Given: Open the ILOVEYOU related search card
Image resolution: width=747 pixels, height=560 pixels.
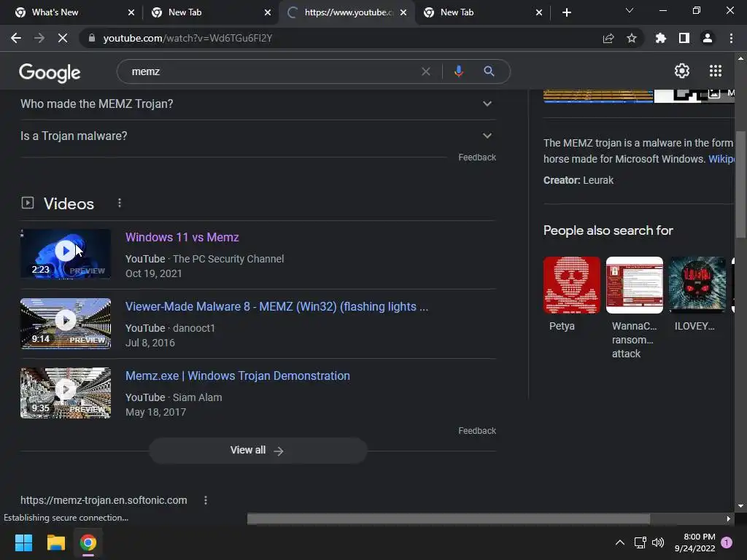Looking at the screenshot, I should [697, 295].
